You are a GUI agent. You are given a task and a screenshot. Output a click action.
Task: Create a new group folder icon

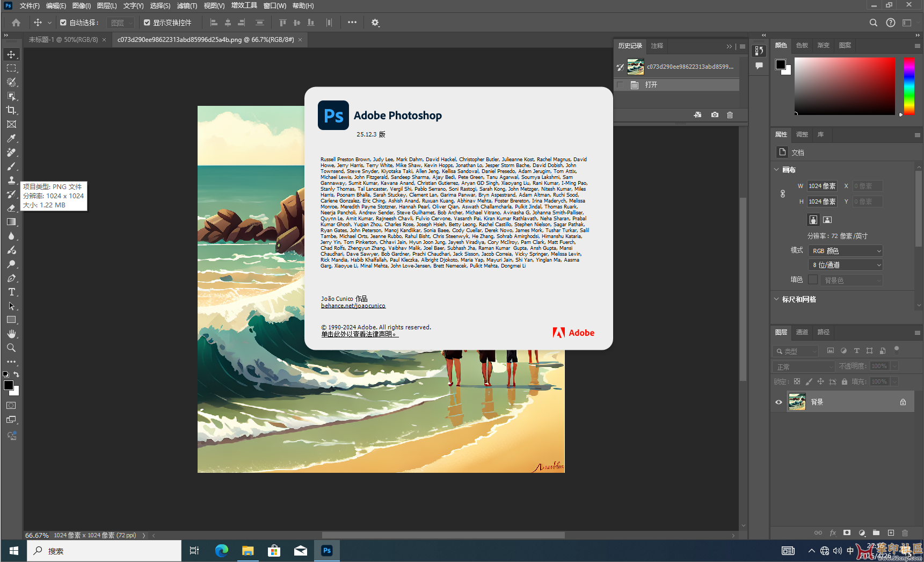point(876,533)
